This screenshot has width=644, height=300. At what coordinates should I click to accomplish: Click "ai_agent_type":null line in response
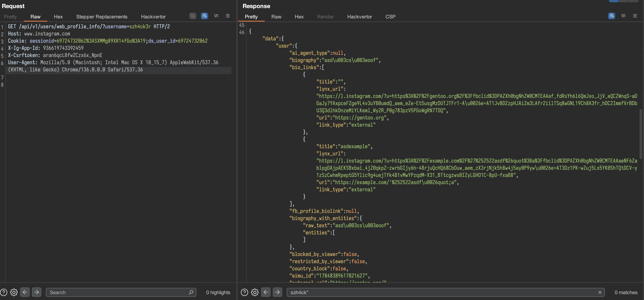point(318,53)
